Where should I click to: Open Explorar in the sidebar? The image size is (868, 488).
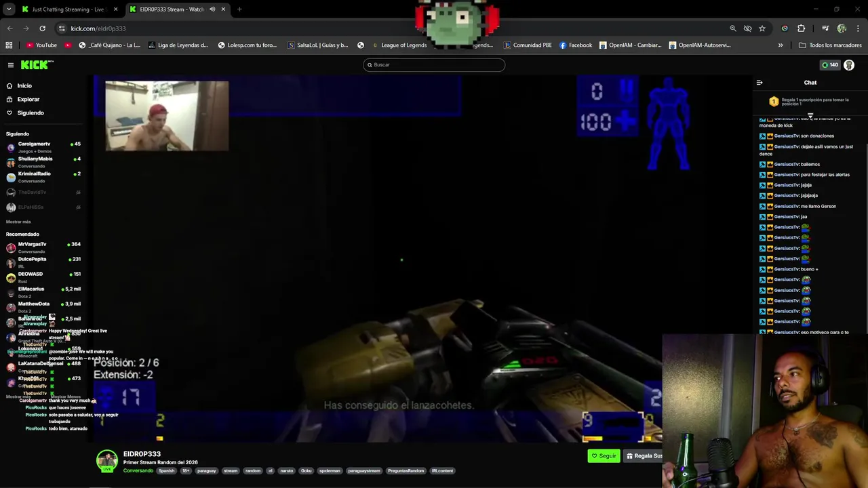pos(28,100)
